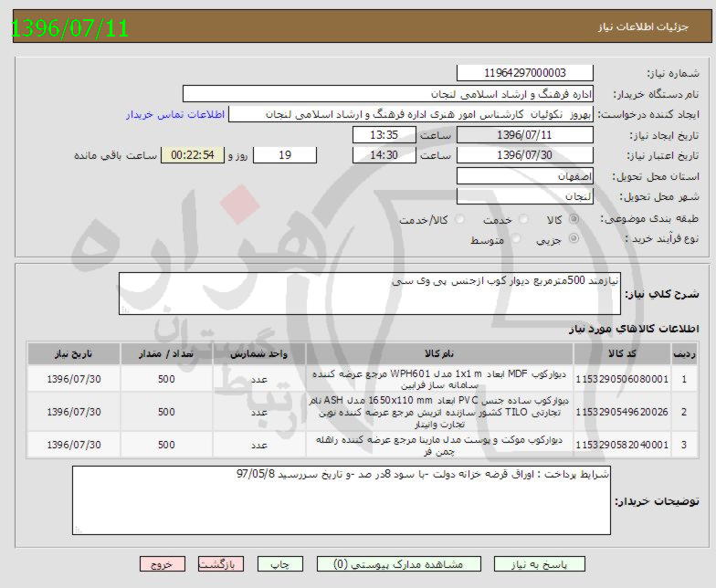Viewport: 716px width, 588px height.
Task: Focus the شهر محل تحویل field
Action: coord(524,196)
